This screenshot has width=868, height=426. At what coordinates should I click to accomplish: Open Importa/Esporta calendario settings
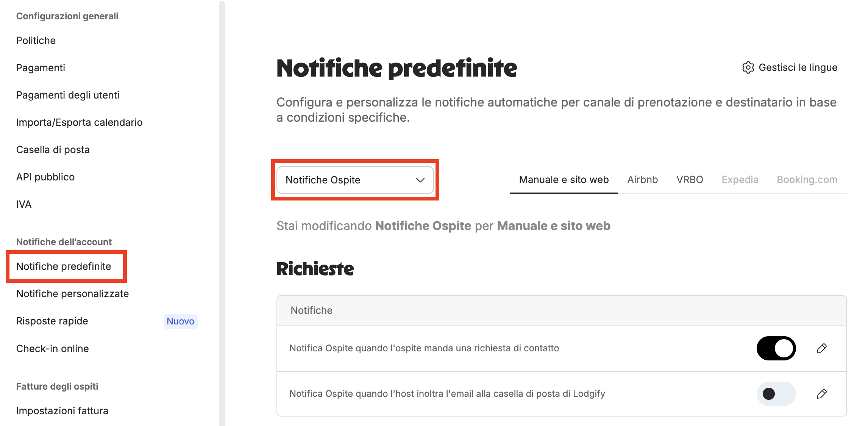tap(79, 122)
